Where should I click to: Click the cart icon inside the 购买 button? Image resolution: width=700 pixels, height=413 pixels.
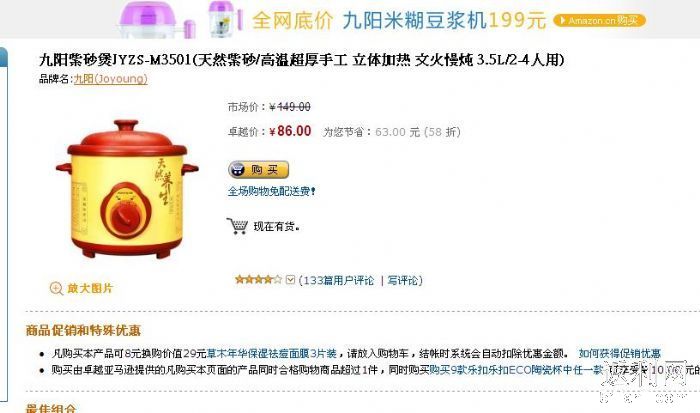point(238,170)
